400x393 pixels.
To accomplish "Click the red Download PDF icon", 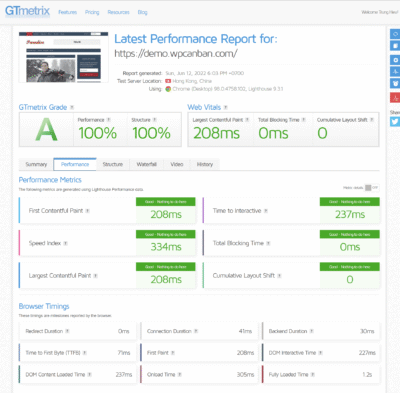I will [x=395, y=98].
